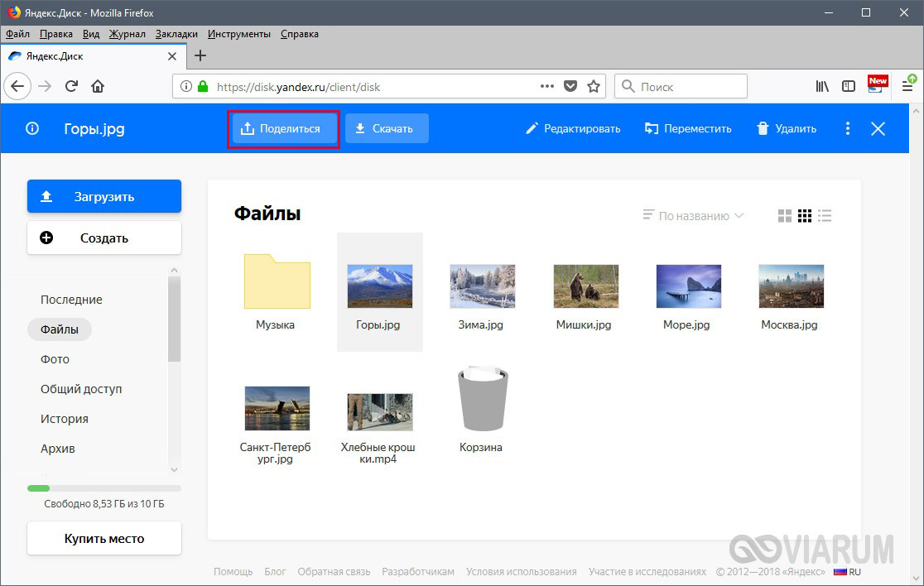Save page to Pocket icon
Viewport: 924px width, 586px height.
570,87
